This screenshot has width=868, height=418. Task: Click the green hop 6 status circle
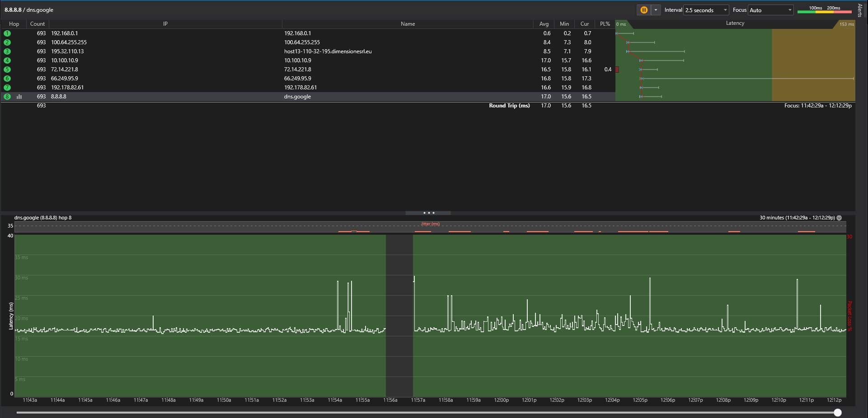pos(7,79)
